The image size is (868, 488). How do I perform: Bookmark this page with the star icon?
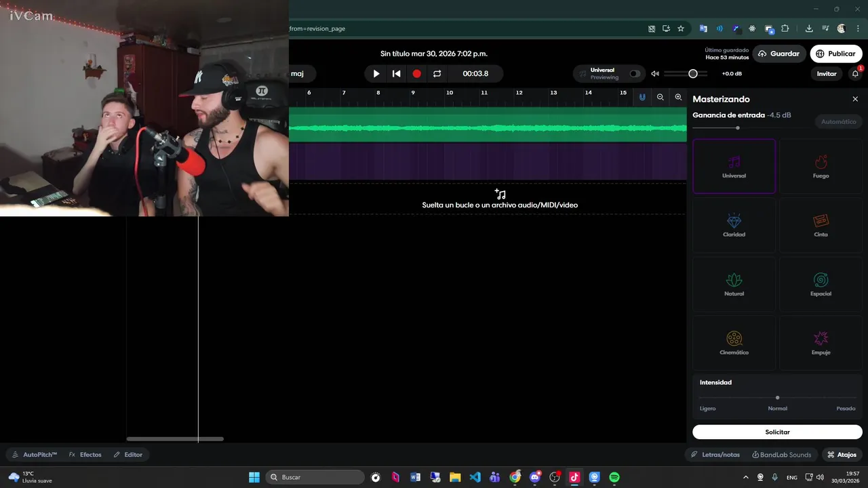click(681, 28)
